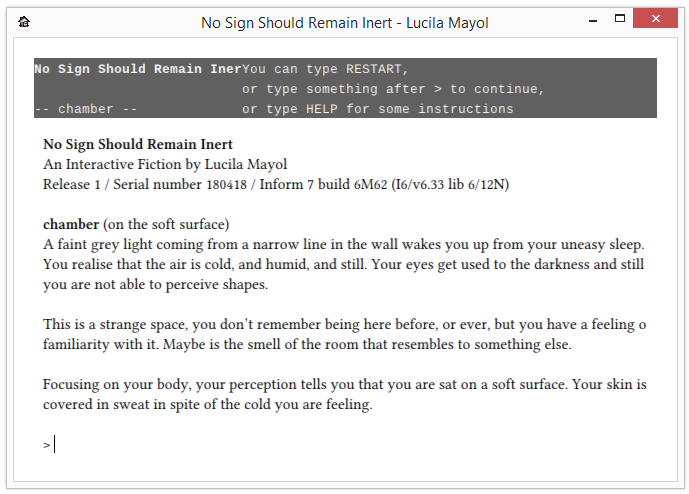Click the bold 'No Sign Should Remain Inert' heading
The height and width of the screenshot is (494, 689).
(x=138, y=144)
